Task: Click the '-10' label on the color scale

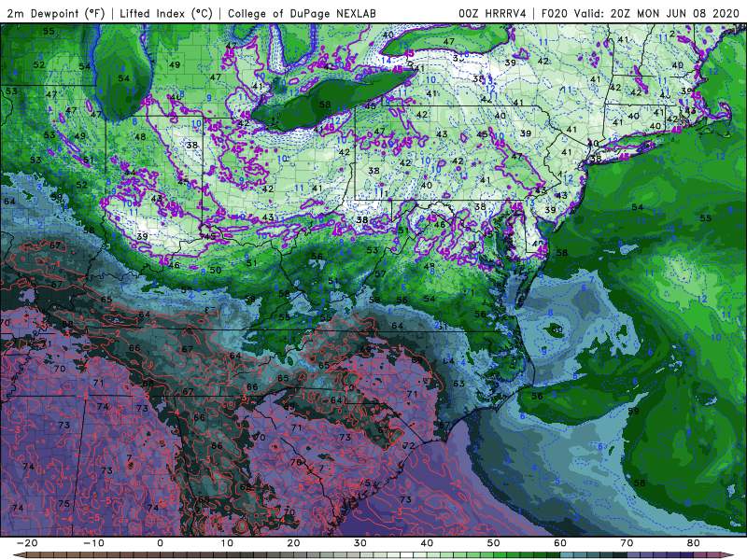Action: coord(93,543)
